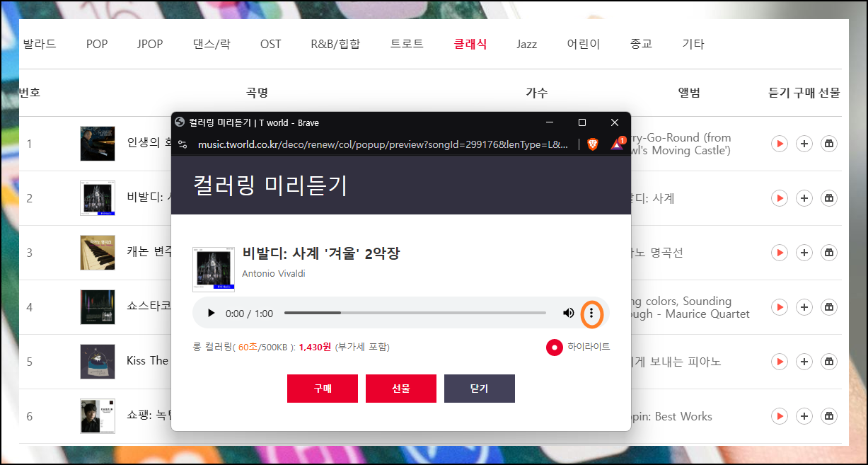868x465 pixels.
Task: Switch to the POP genre tab
Action: click(97, 44)
